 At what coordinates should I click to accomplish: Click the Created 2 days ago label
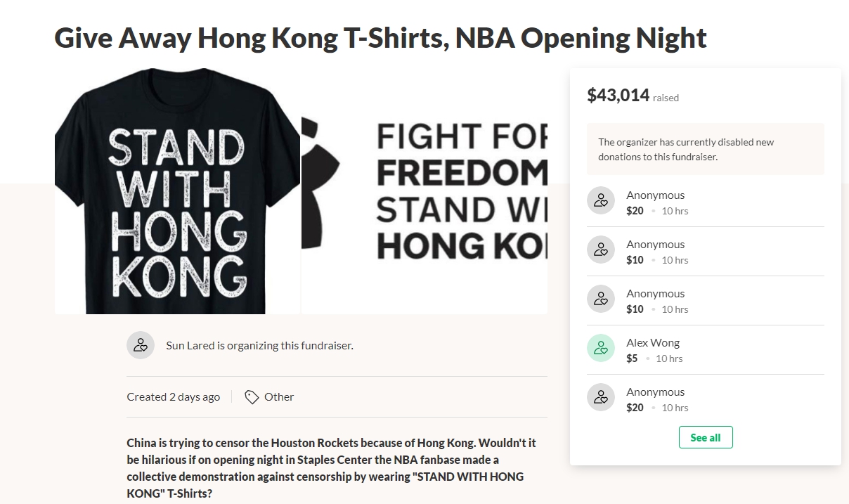(x=173, y=396)
